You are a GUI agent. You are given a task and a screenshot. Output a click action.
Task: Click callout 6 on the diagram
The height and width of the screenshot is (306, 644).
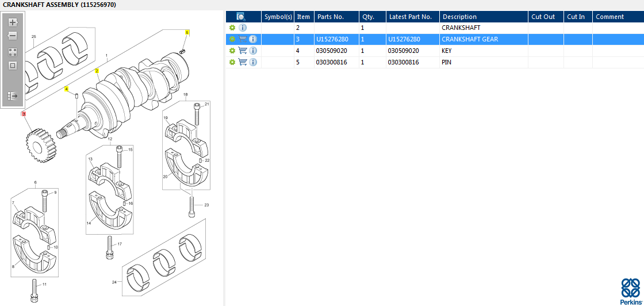click(35, 182)
